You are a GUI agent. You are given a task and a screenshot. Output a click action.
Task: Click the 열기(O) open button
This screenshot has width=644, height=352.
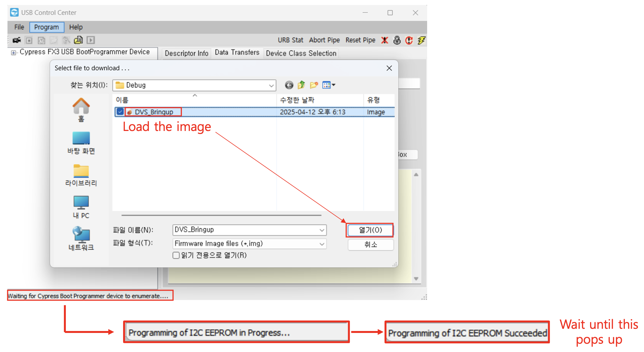click(370, 230)
